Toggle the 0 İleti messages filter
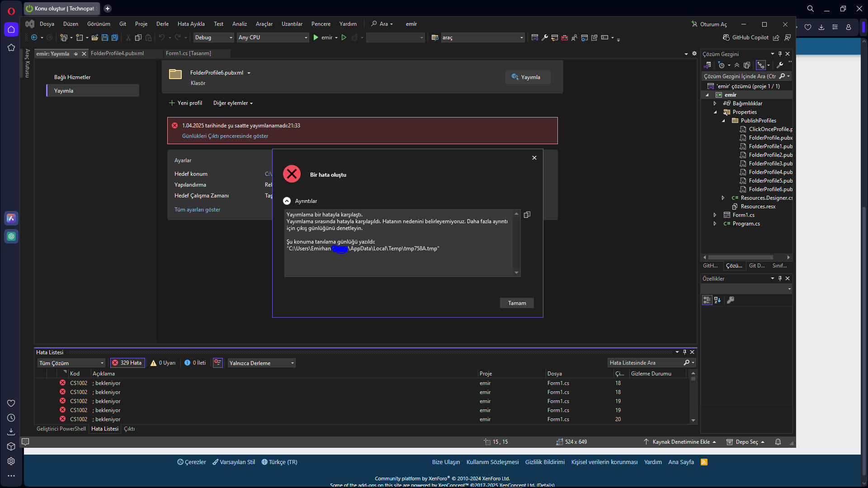Viewport: 868px width, 488px height. tap(195, 363)
